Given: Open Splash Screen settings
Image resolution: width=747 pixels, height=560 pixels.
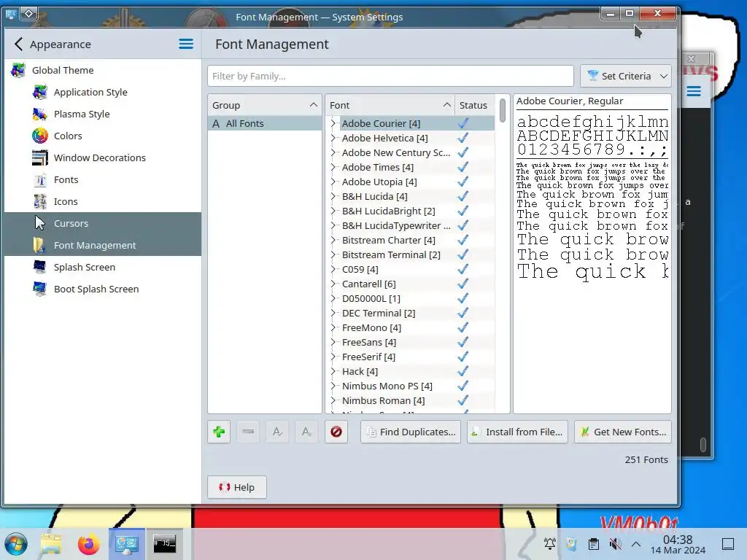Looking at the screenshot, I should pyautogui.click(x=103, y=267).
